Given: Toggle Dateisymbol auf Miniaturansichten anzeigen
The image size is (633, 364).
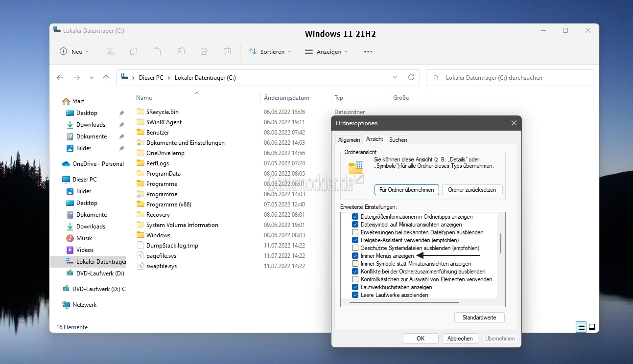Looking at the screenshot, I should pyautogui.click(x=355, y=225).
